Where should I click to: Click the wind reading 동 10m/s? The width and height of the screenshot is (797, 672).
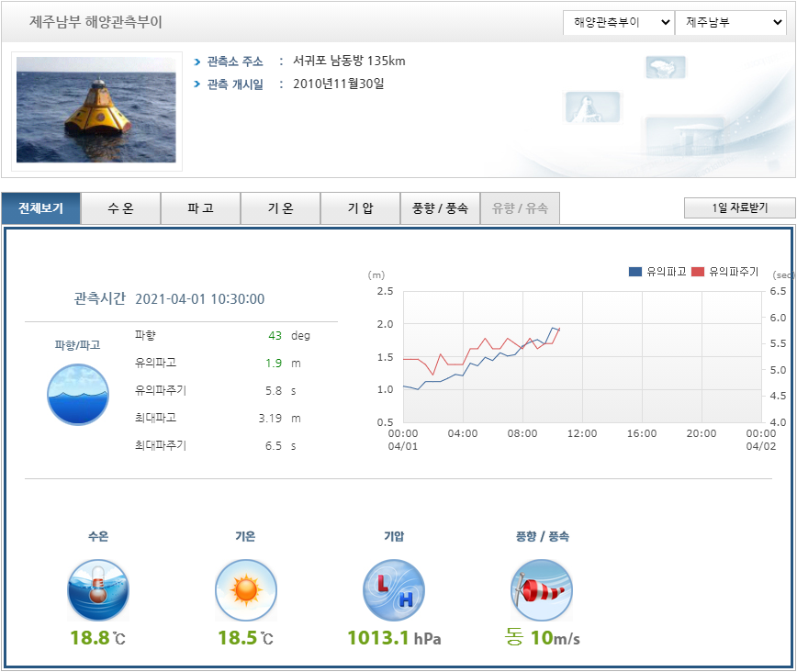pos(542,637)
